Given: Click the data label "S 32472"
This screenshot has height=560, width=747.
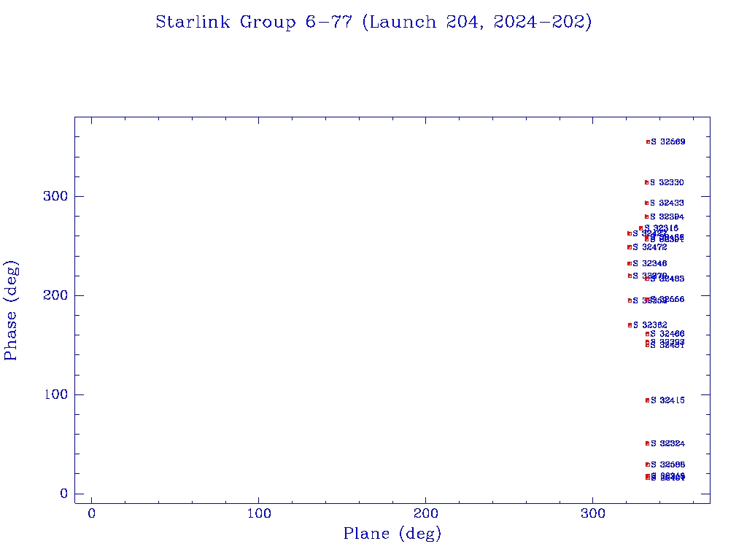Looking at the screenshot, I should click(x=650, y=247).
